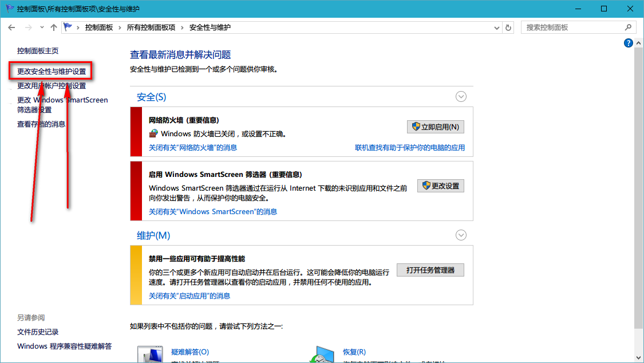
Task: Select 安全性与维护 breadcrumb
Action: pyautogui.click(x=210, y=27)
